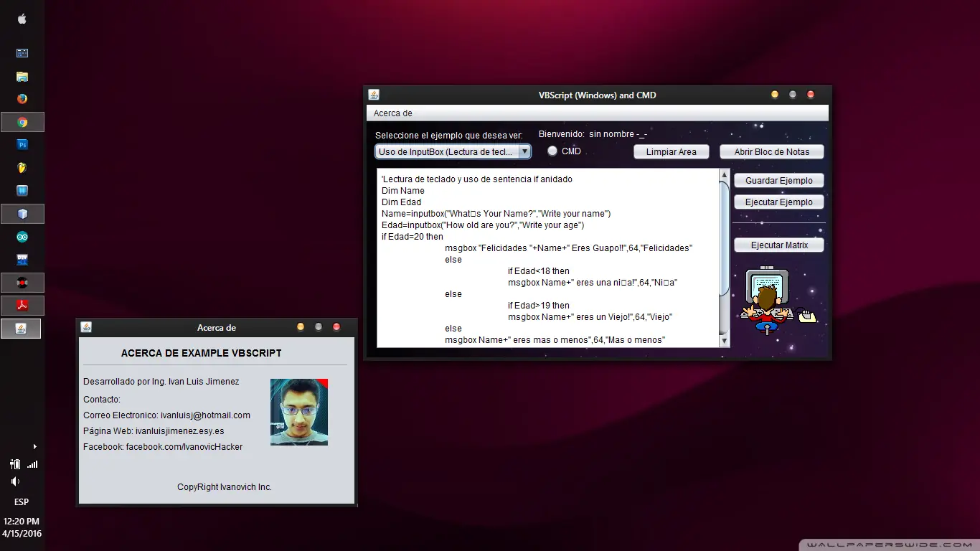Switch to the Adobe Acrobat Reader window
The image size is (980, 551).
(x=22, y=306)
